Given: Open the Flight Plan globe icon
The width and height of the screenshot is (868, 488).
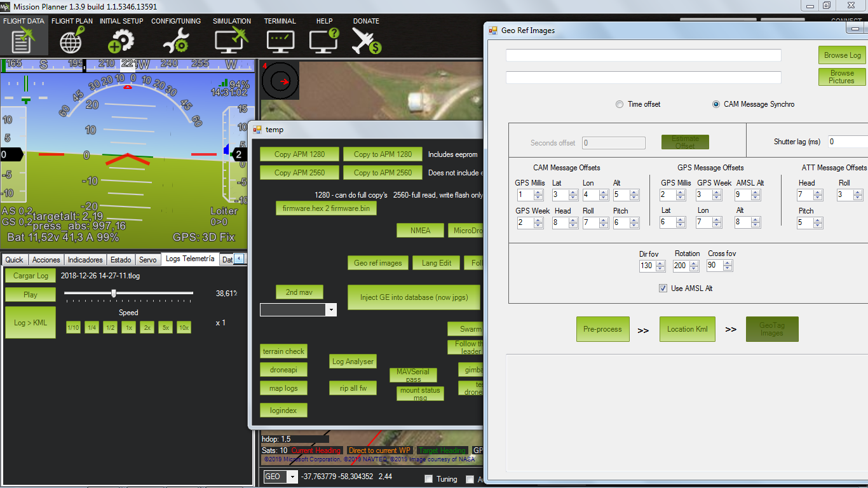Looking at the screenshot, I should (x=72, y=41).
